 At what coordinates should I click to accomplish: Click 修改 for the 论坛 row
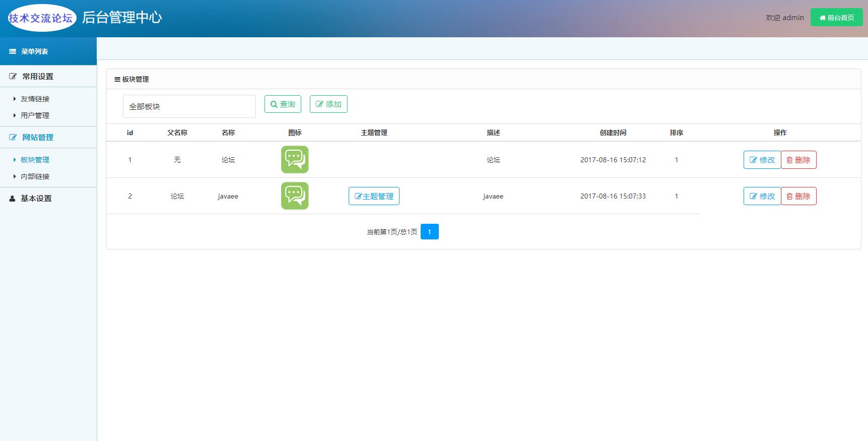coord(762,160)
